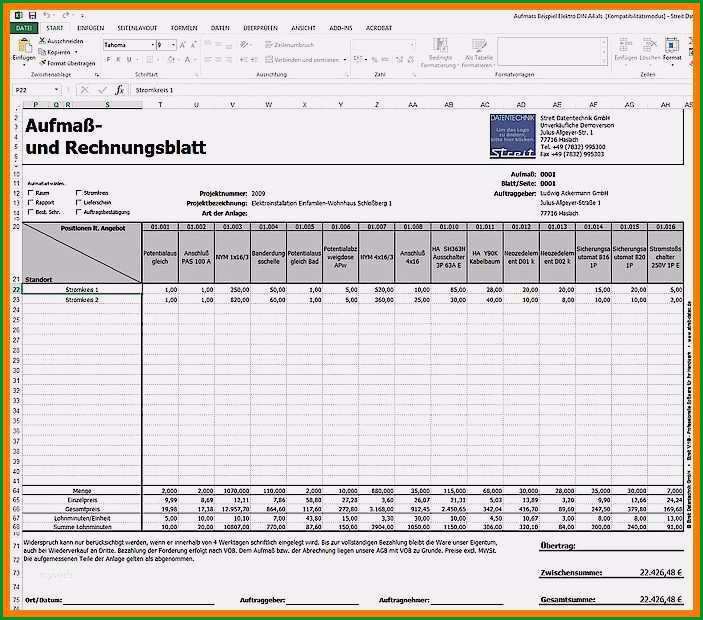Viewport: 703px width, 620px height.
Task: Open the number format dropdown
Action: point(412,45)
